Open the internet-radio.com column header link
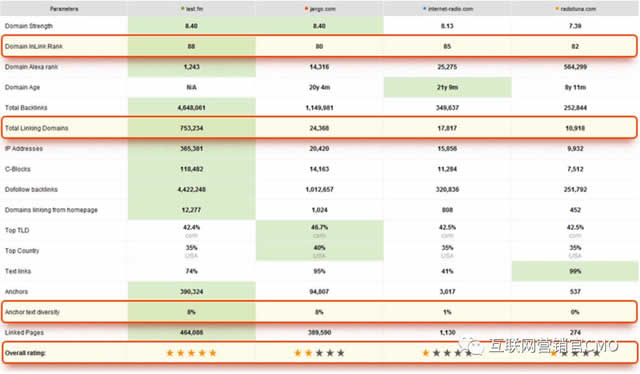 click(x=451, y=9)
